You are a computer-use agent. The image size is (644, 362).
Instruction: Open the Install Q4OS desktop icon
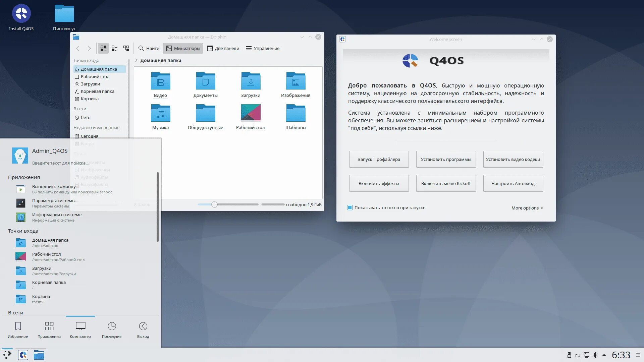pyautogui.click(x=21, y=14)
